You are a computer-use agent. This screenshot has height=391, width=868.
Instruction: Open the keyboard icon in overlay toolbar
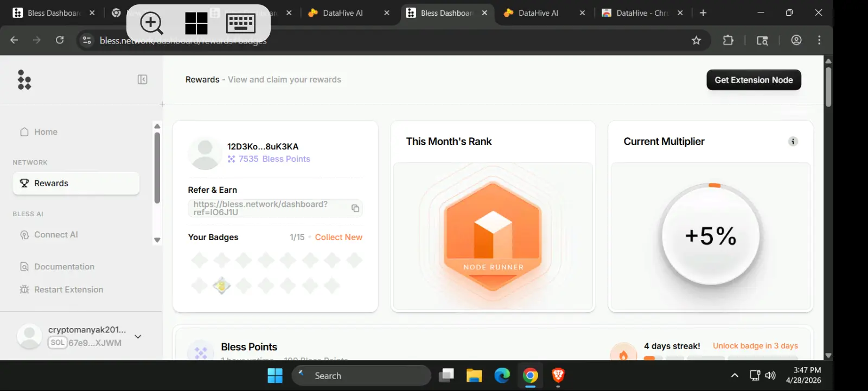241,23
